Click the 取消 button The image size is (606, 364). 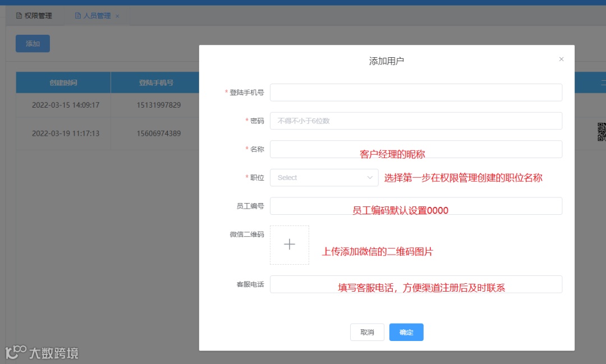point(367,332)
